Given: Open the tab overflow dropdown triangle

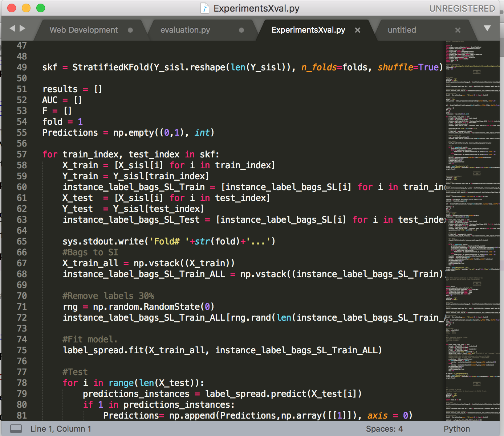Looking at the screenshot, I should [487, 27].
